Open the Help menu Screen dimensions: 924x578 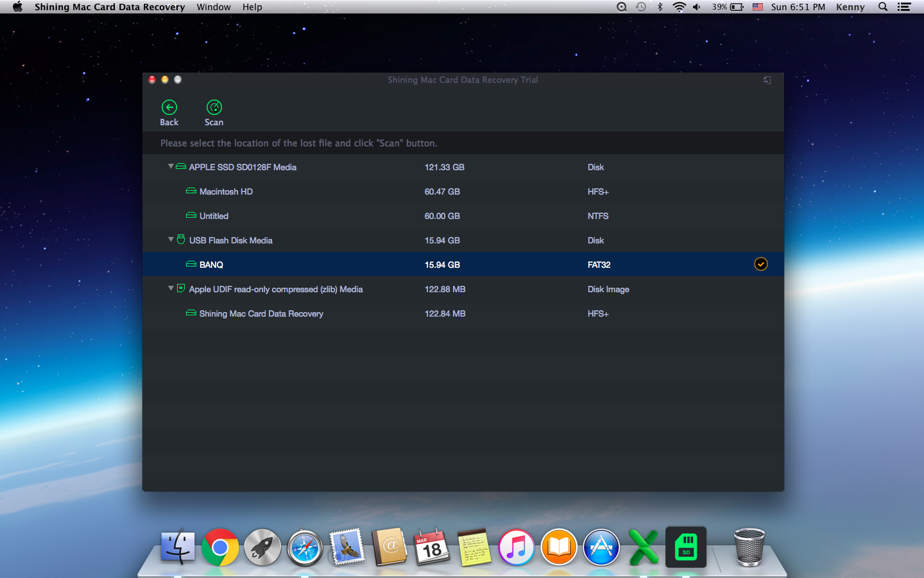252,7
